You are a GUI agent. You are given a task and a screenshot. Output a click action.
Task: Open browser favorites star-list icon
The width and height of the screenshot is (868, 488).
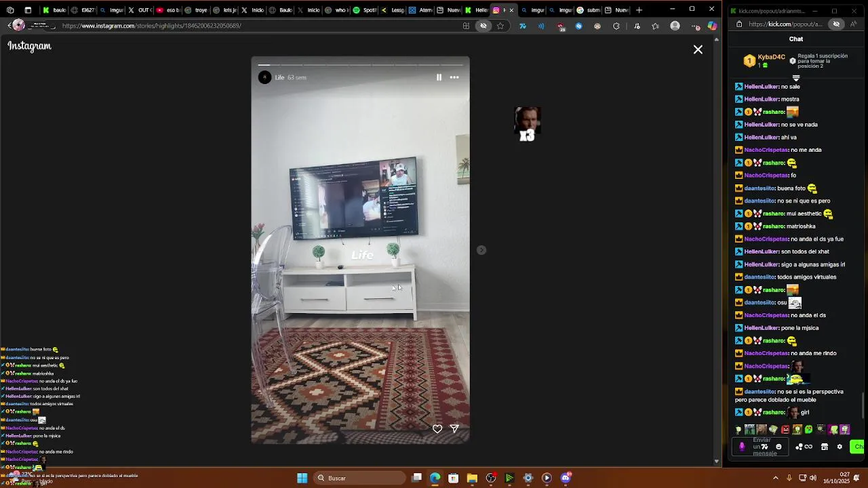tap(655, 26)
